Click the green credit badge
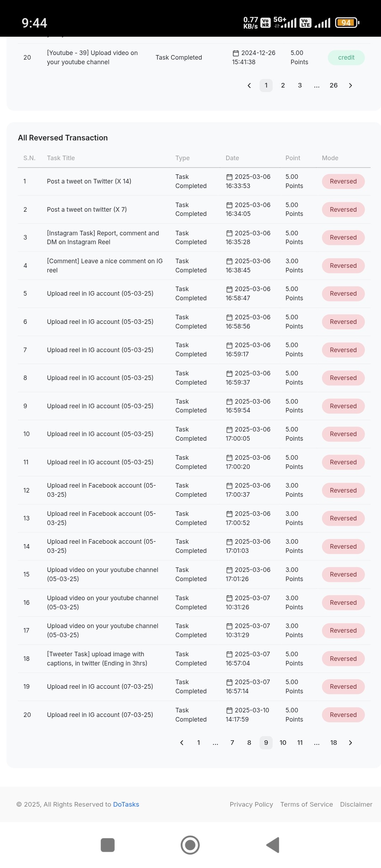Viewport: 381px width, 868px height. click(346, 58)
